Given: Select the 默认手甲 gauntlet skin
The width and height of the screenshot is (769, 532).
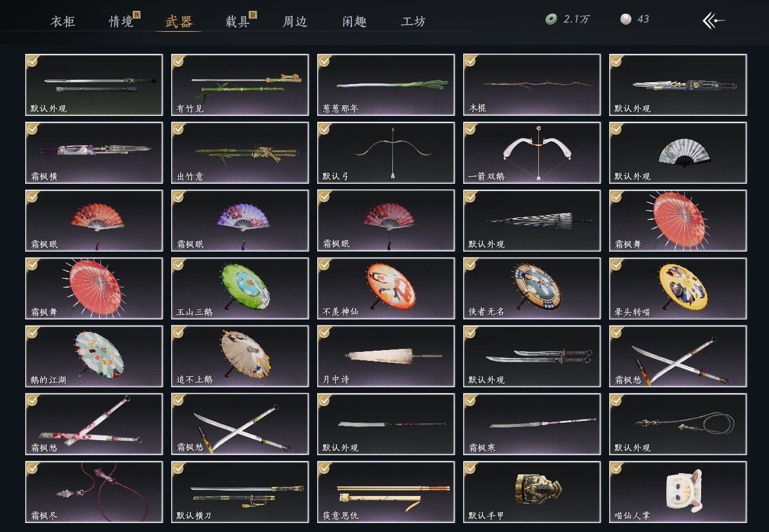Looking at the screenshot, I should point(532,492).
